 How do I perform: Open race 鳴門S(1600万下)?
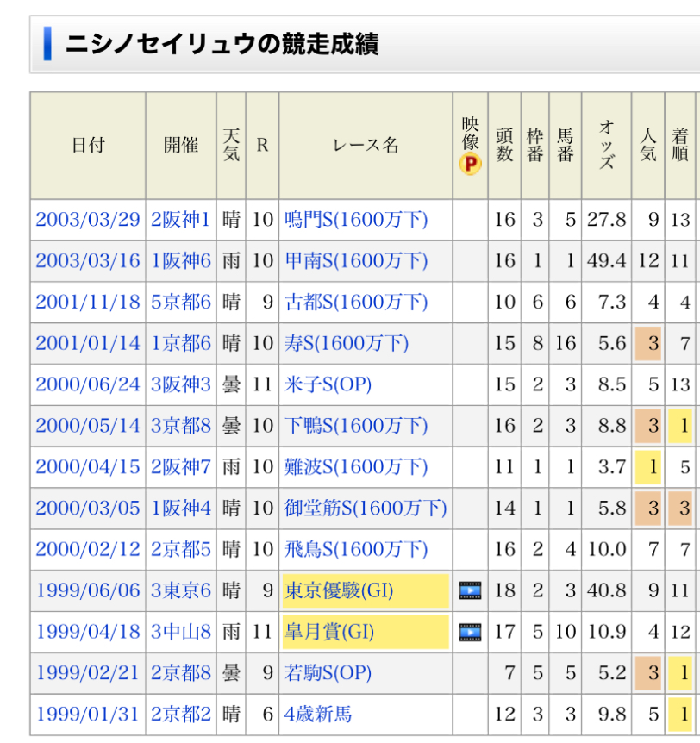click(x=356, y=220)
